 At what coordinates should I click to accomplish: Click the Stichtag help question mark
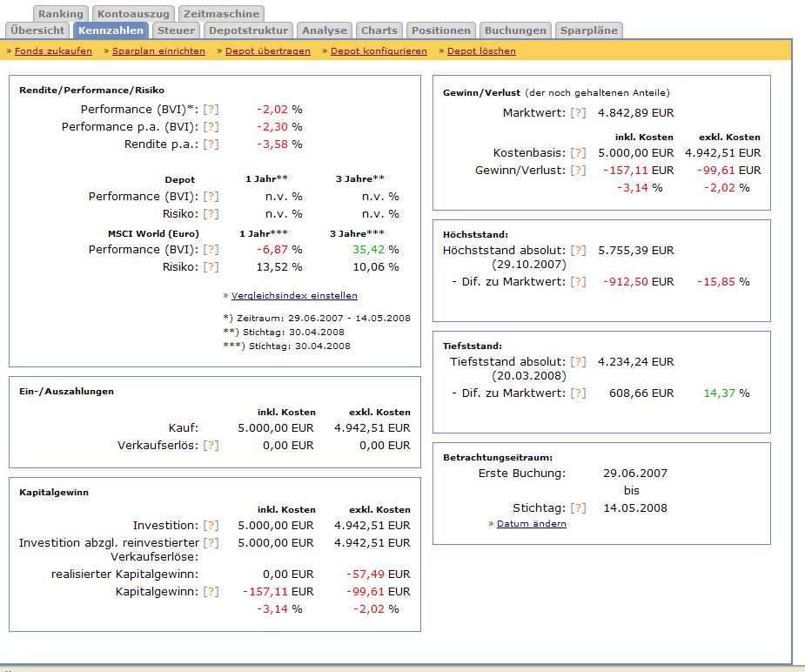[579, 508]
